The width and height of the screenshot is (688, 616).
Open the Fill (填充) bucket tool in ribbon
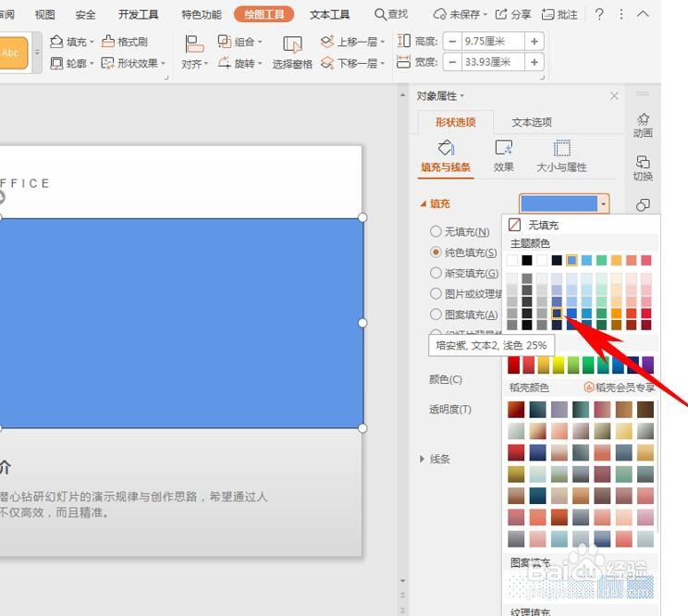pyautogui.click(x=56, y=42)
